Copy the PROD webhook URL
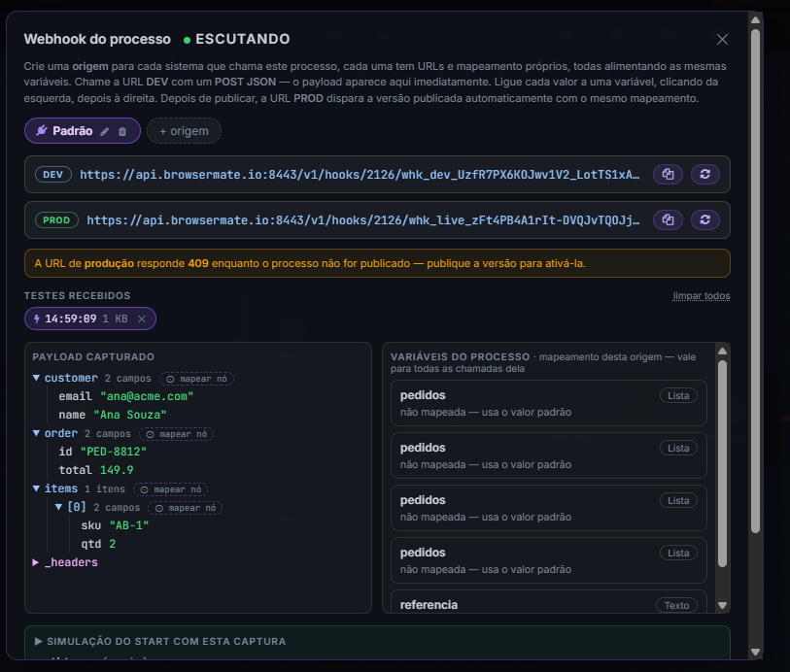 pyautogui.click(x=669, y=220)
